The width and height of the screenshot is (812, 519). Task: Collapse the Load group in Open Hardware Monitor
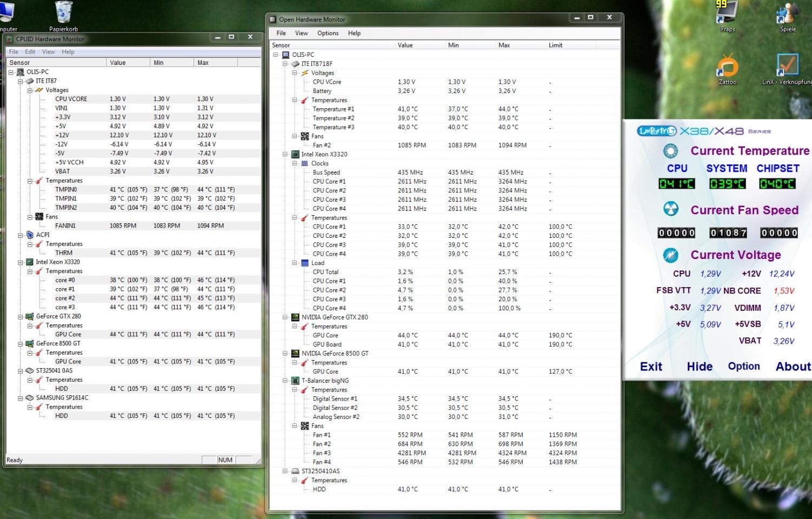(295, 263)
